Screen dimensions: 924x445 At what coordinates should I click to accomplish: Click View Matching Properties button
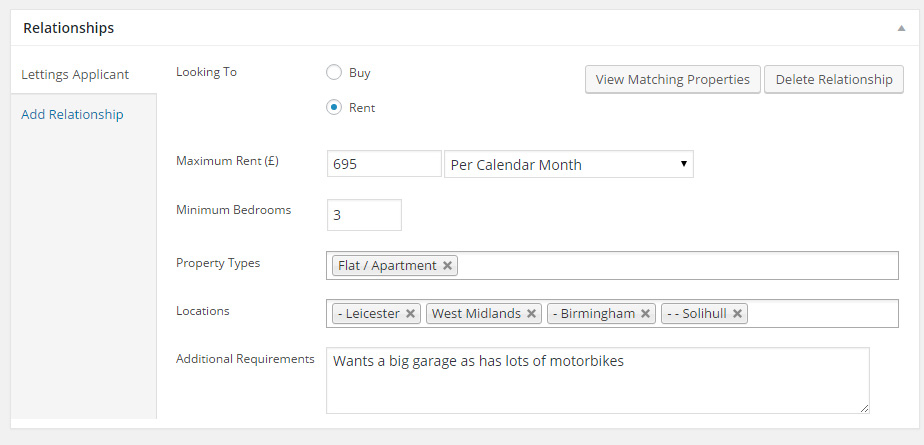tap(672, 79)
